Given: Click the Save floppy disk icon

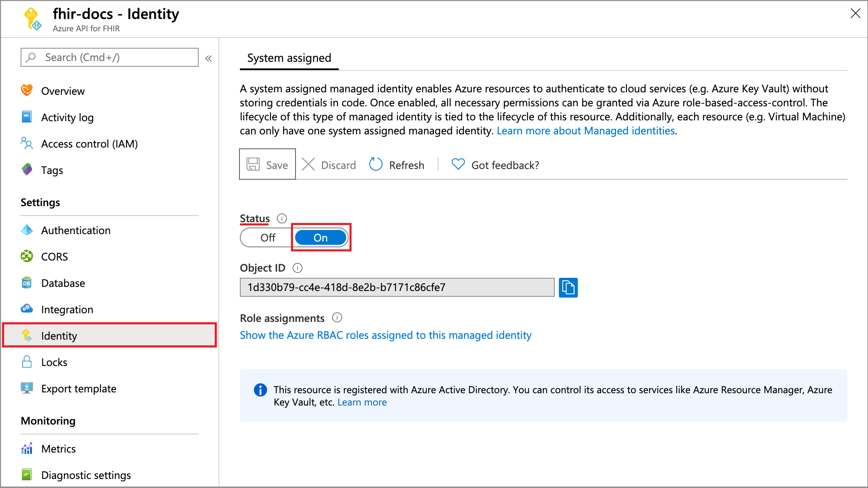Looking at the screenshot, I should (x=253, y=164).
